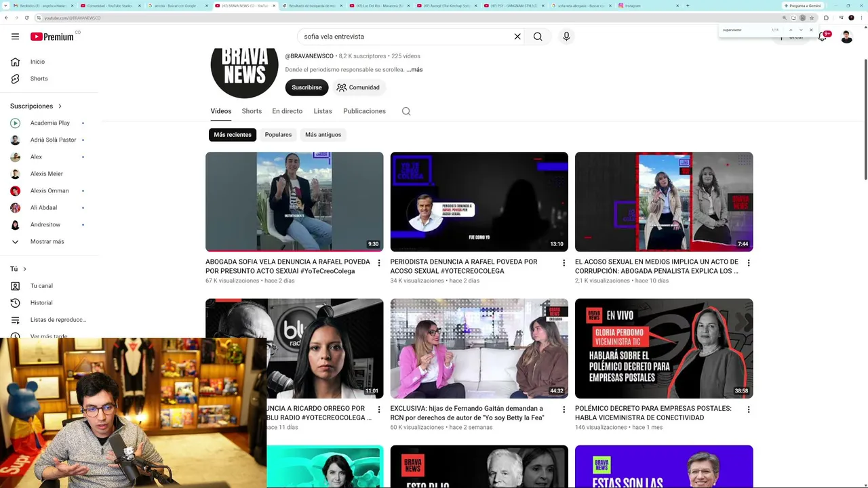Switch to the Publicaciones tab
Viewport: 868px width, 488px height.
364,111
